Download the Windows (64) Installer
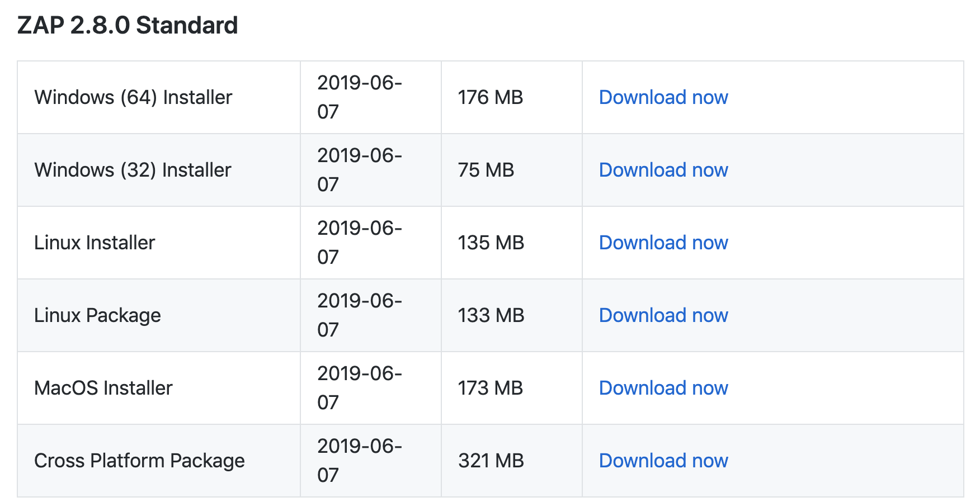The image size is (980, 502). 663,97
